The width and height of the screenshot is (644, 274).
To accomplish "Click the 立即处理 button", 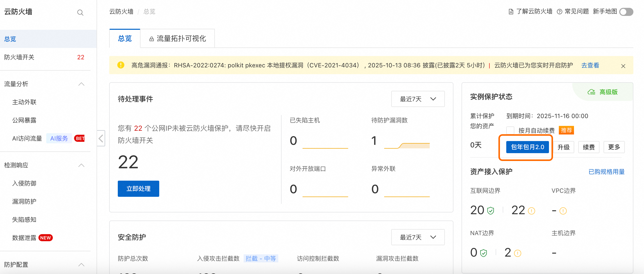I will coord(138,188).
